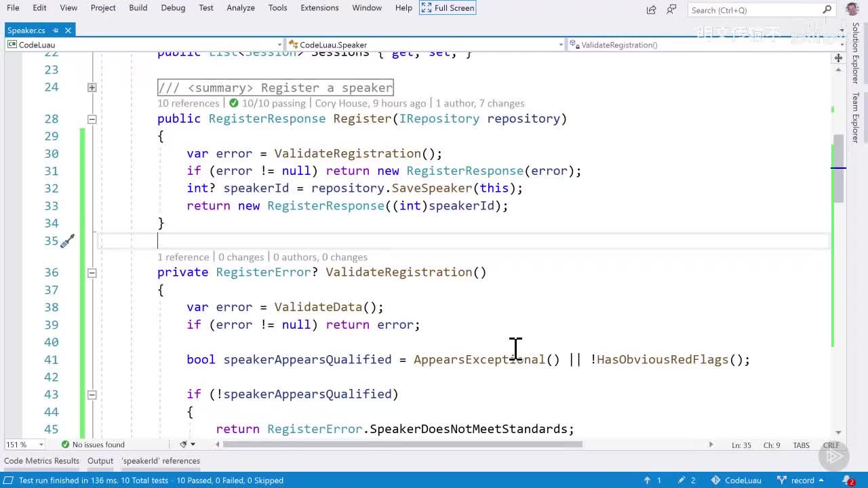Screen dimensions: 868x488
Task: Open the File menu
Action: pos(13,7)
